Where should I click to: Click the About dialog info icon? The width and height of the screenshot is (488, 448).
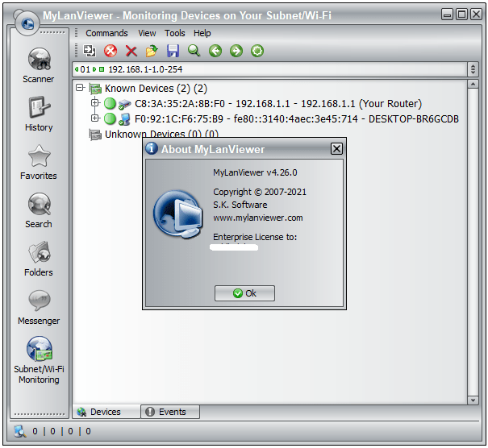pyautogui.click(x=152, y=148)
